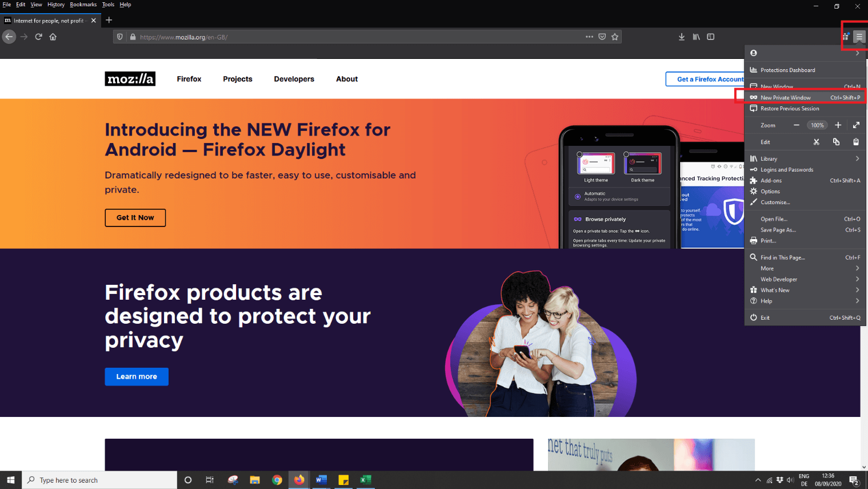The width and height of the screenshot is (868, 489).
Task: Paste using the Edit row clipboard icon
Action: point(856,142)
